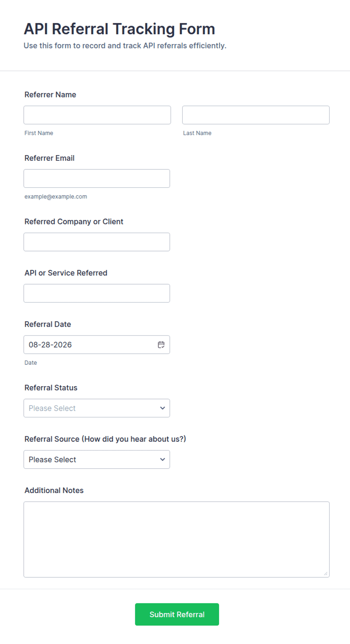Click the Referral Status label text
The width and height of the screenshot is (350, 644).
point(51,388)
